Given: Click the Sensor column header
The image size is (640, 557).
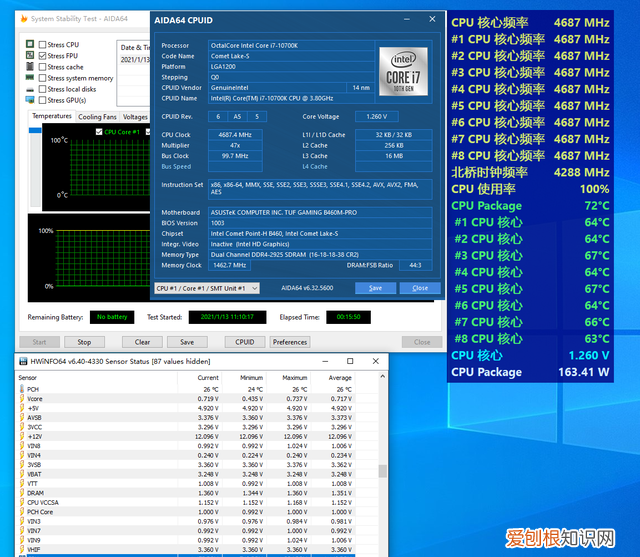Looking at the screenshot, I should click(x=97, y=377).
